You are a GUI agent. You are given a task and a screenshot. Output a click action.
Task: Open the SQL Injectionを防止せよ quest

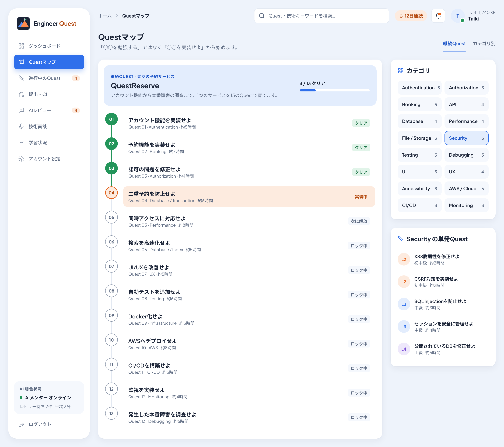tap(443, 304)
